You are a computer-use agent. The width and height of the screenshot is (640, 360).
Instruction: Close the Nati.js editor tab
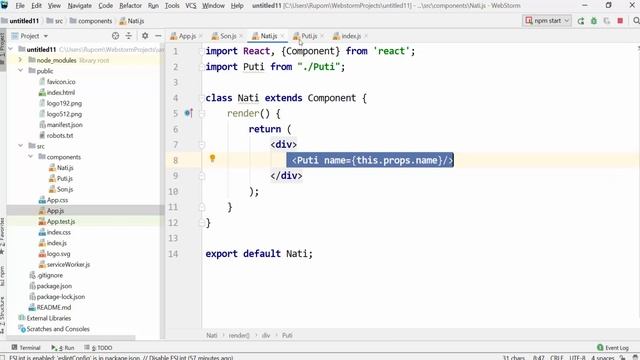[x=282, y=36]
